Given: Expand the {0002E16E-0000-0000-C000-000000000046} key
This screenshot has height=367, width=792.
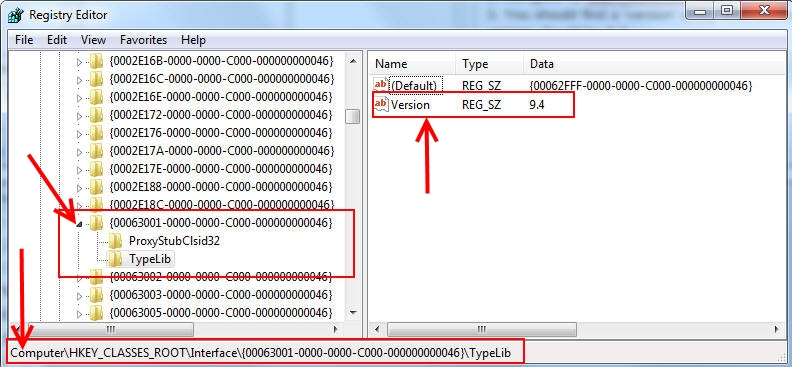Looking at the screenshot, I should tap(79, 98).
